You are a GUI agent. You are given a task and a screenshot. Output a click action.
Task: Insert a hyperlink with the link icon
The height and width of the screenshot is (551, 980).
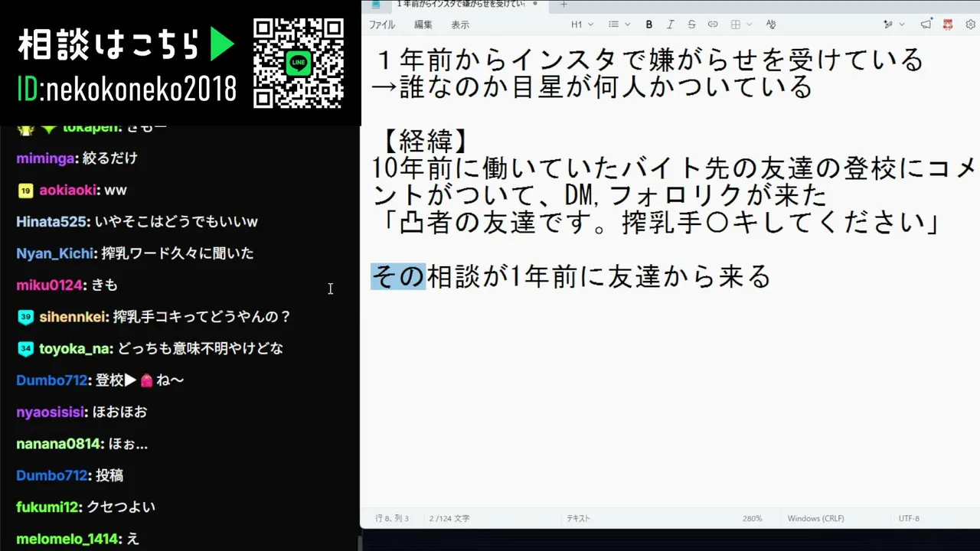point(713,24)
